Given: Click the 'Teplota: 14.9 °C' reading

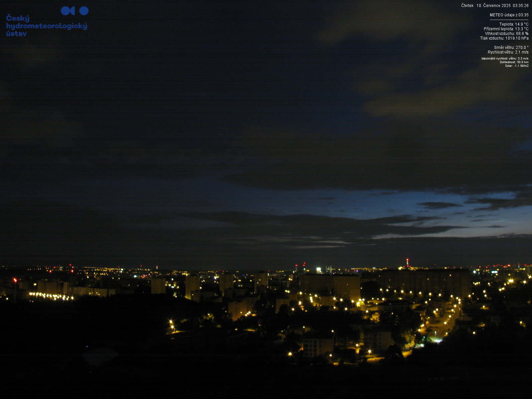Looking at the screenshot, I should click(514, 24).
